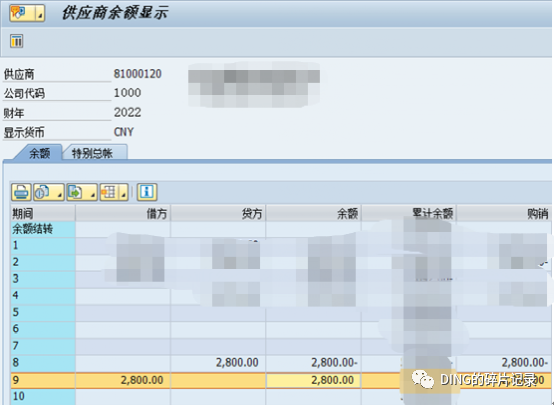
Task: Select the 余额 tab
Action: 39,153
